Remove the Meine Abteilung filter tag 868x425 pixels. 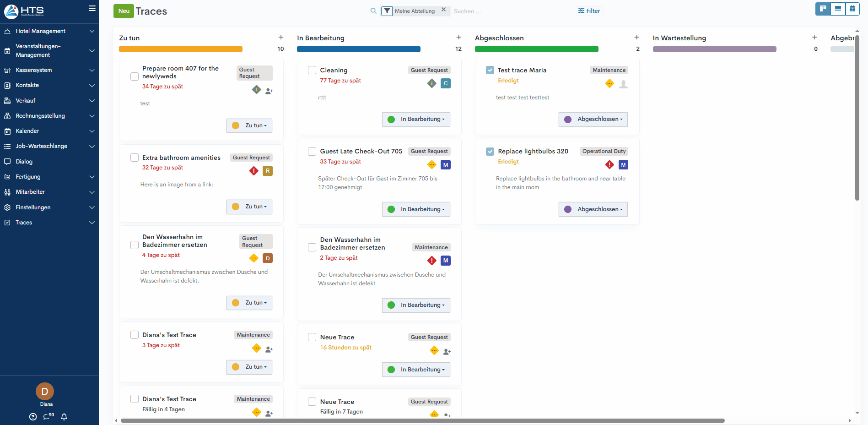443,10
